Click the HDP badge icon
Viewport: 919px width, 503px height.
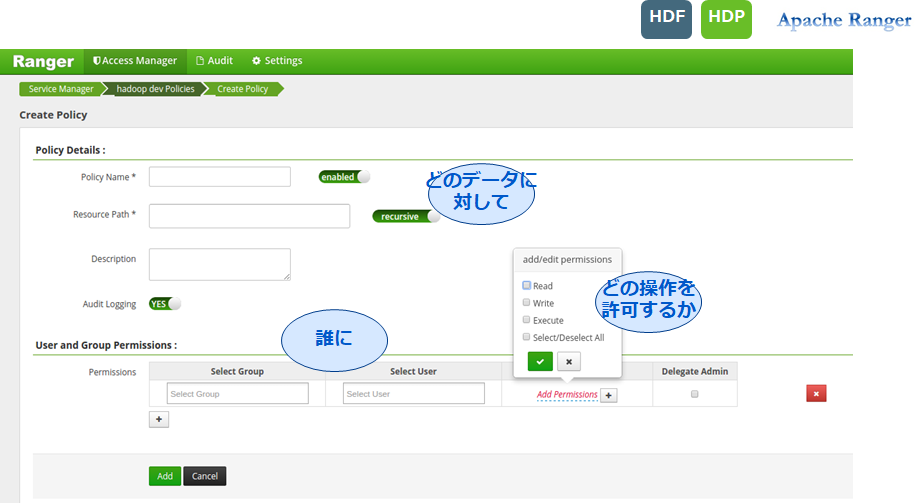[x=726, y=20]
